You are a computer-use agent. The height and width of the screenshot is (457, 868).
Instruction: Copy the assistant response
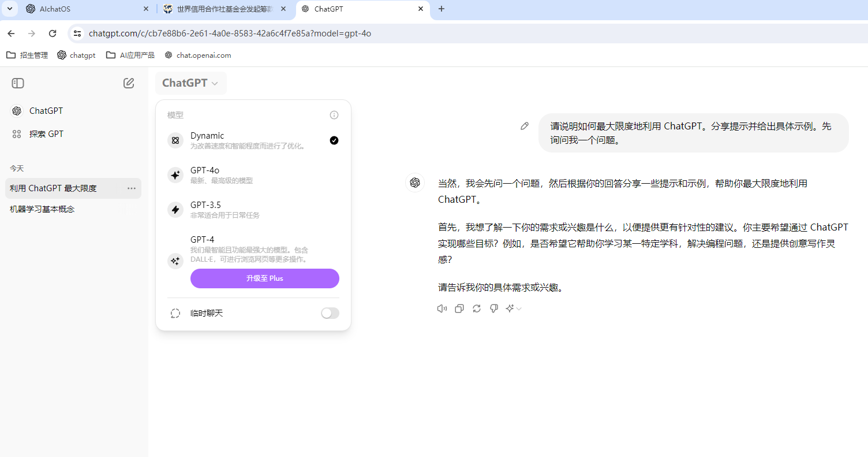point(459,309)
